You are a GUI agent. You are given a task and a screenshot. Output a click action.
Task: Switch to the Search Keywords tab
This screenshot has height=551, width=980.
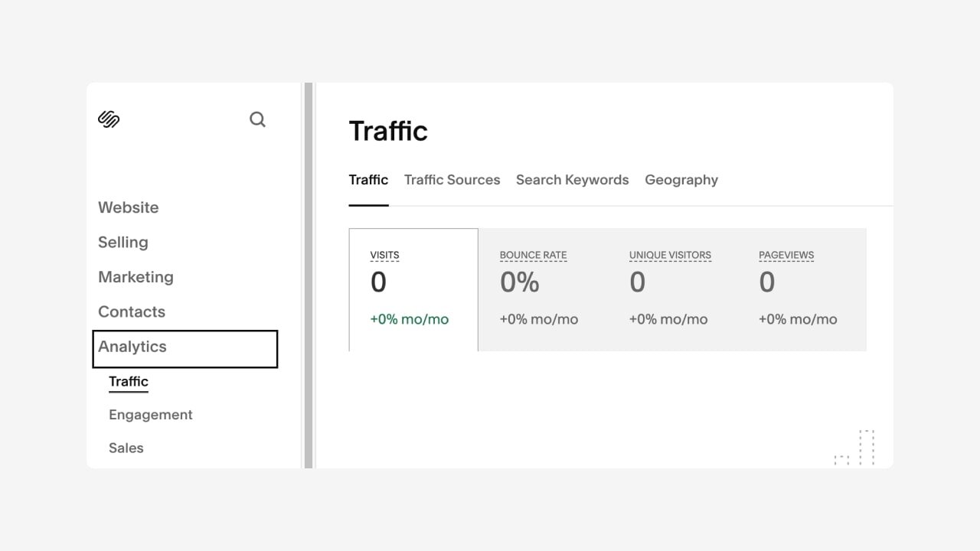click(572, 180)
